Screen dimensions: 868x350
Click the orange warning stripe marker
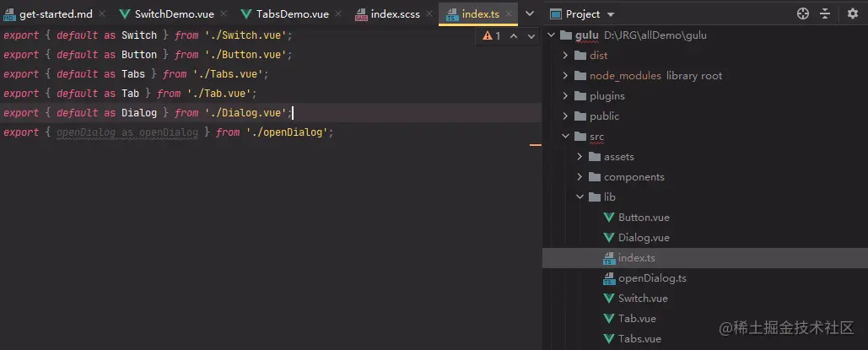(536, 145)
